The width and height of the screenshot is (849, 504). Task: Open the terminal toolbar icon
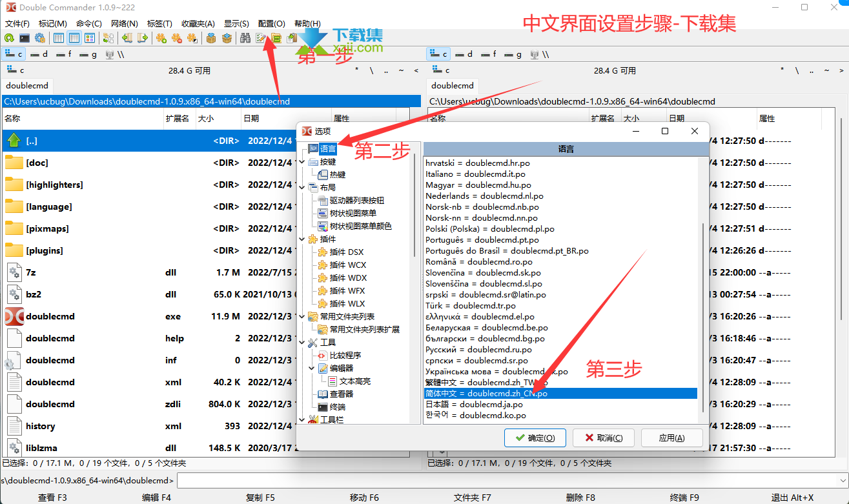click(25, 38)
